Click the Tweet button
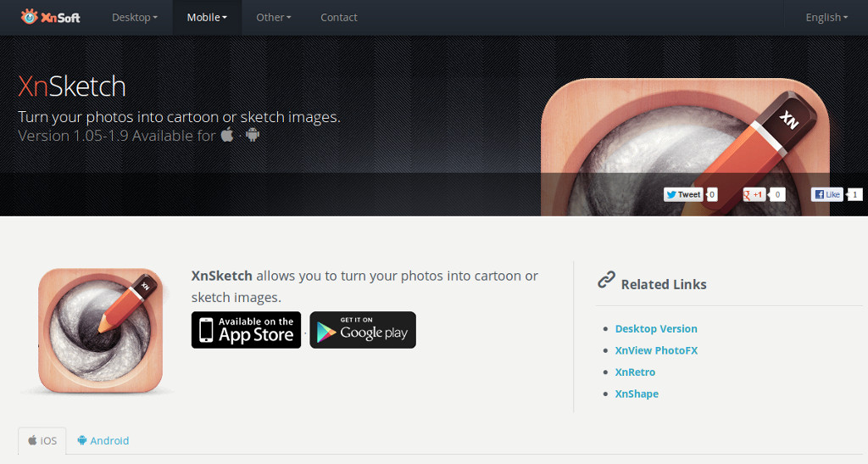The height and width of the screenshot is (464, 868). point(683,194)
